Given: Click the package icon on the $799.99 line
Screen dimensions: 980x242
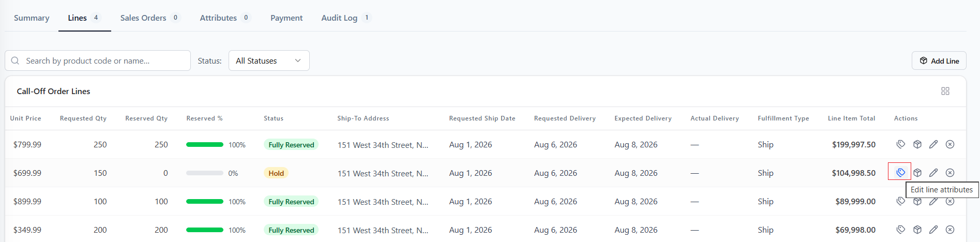Looking at the screenshot, I should [917, 144].
